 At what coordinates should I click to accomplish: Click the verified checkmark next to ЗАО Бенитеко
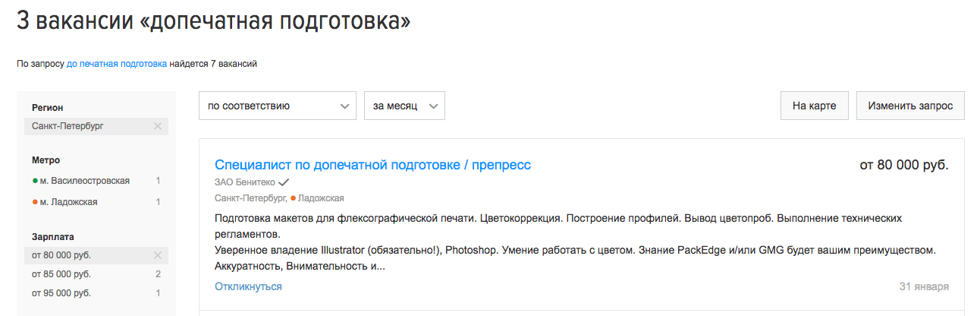(284, 182)
